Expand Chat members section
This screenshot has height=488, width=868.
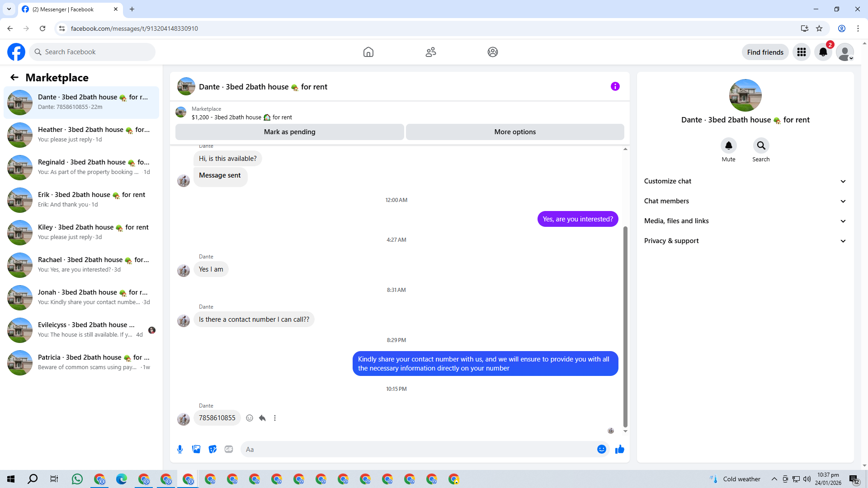pos(745,201)
